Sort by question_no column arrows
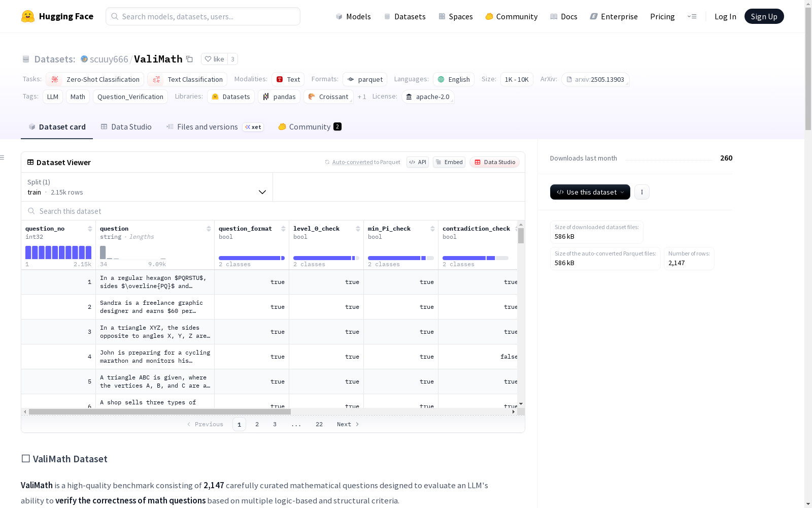Screen dimensions: 812x508 90,229
